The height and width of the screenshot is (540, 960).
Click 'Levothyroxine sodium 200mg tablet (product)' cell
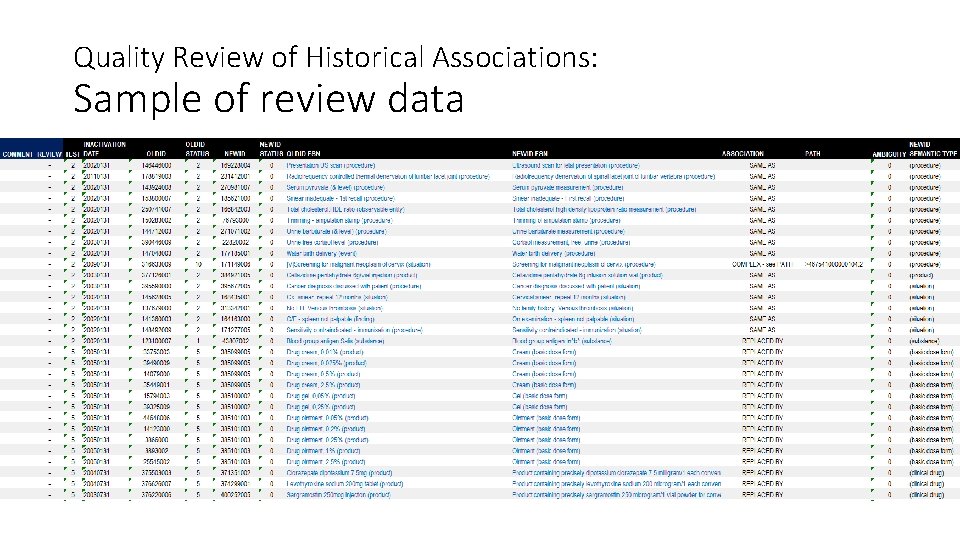[x=345, y=484]
